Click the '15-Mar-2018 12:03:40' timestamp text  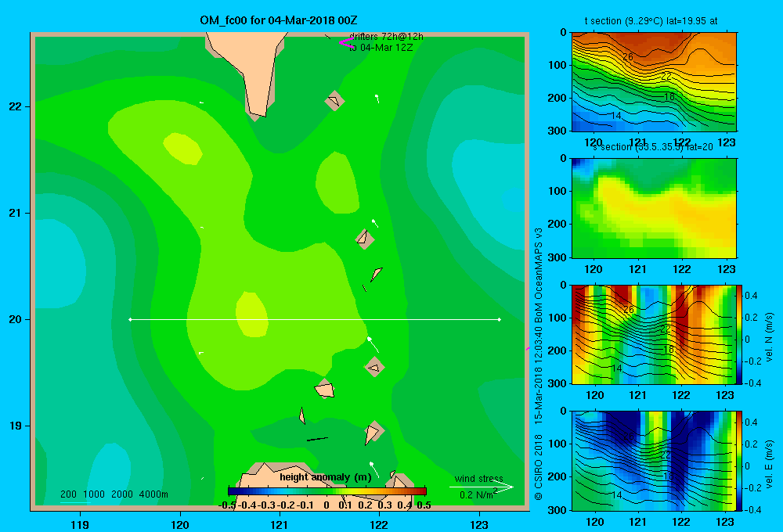pyautogui.click(x=539, y=375)
